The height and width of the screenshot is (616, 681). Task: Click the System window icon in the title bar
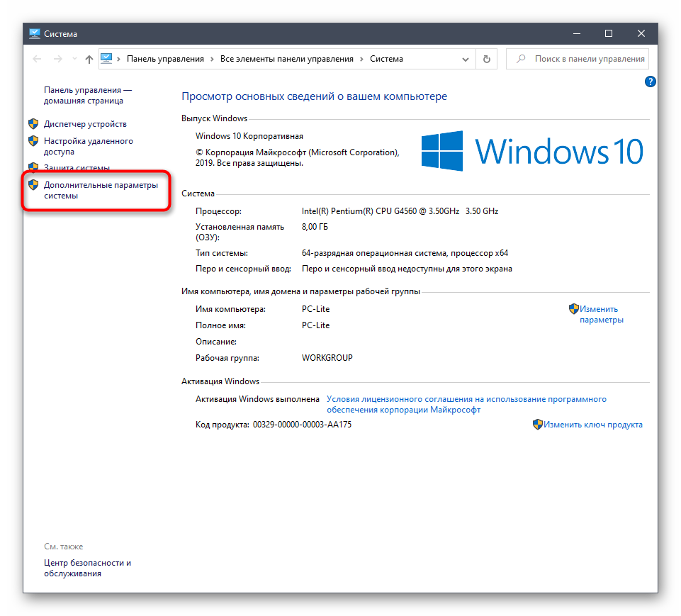tap(34, 33)
